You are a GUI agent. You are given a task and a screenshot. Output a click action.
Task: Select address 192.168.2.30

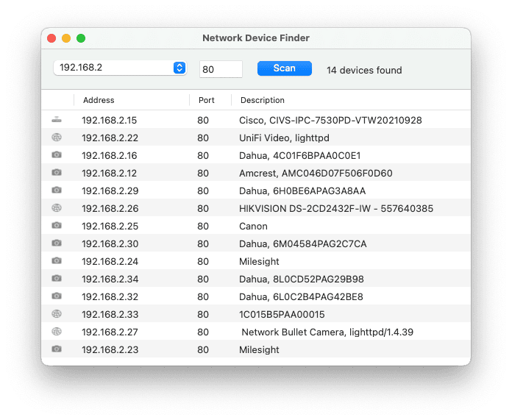click(110, 244)
